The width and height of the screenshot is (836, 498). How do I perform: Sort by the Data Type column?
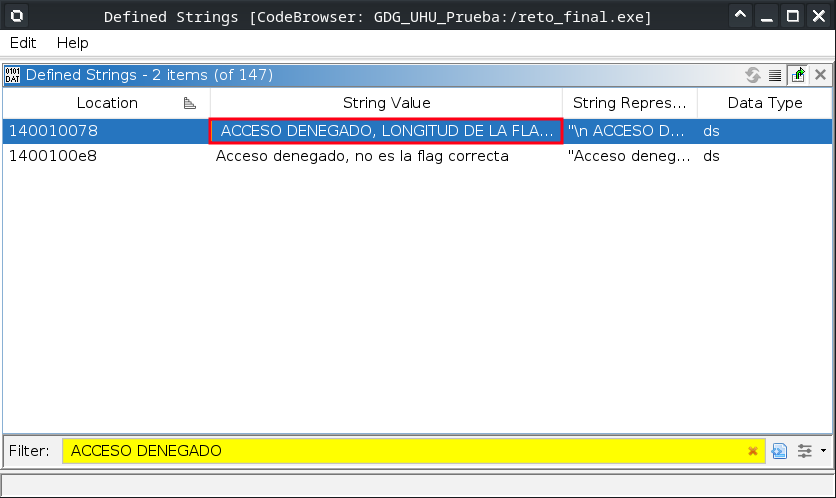[x=765, y=103]
